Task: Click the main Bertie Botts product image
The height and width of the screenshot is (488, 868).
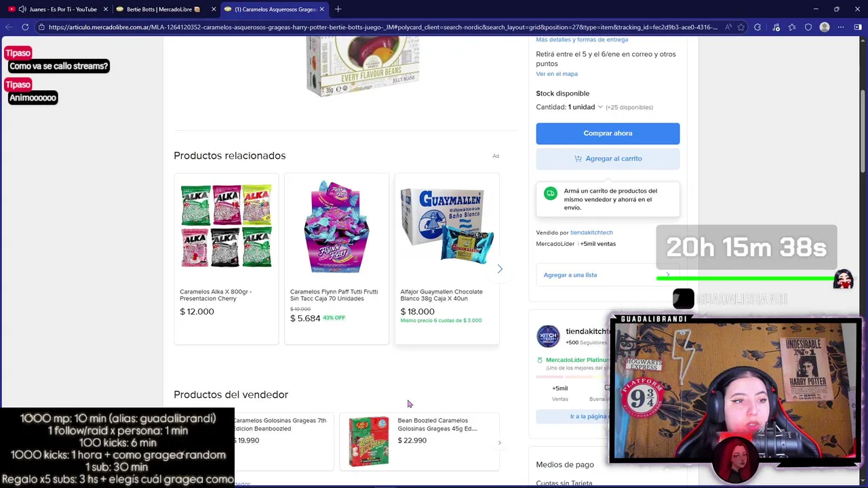Action: click(363, 66)
